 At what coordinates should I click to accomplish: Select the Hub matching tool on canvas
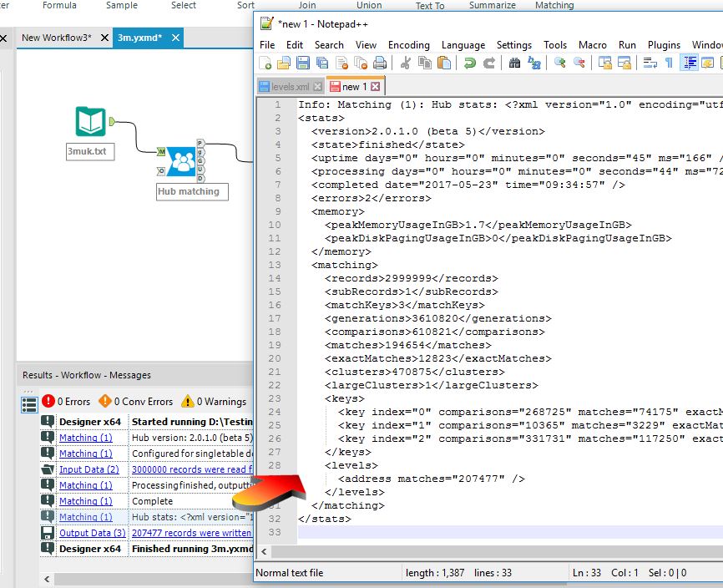click(180, 161)
